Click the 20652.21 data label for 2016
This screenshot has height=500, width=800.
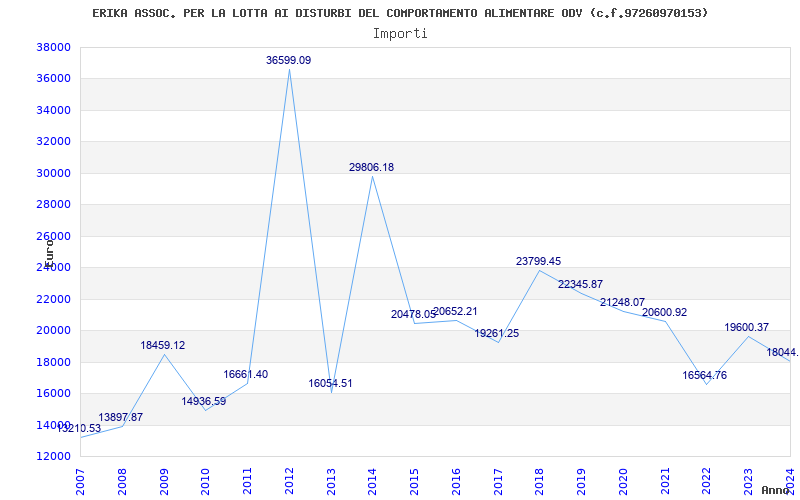click(x=455, y=312)
